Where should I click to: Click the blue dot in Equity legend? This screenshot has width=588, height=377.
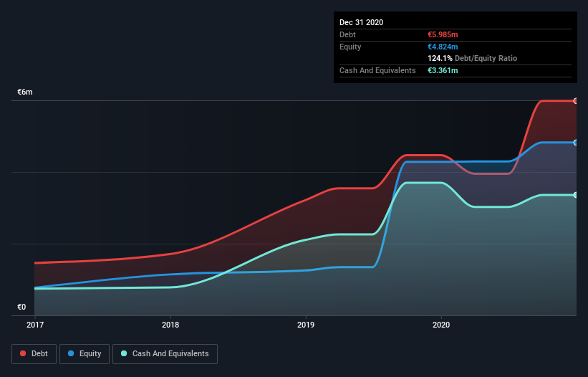click(x=71, y=353)
